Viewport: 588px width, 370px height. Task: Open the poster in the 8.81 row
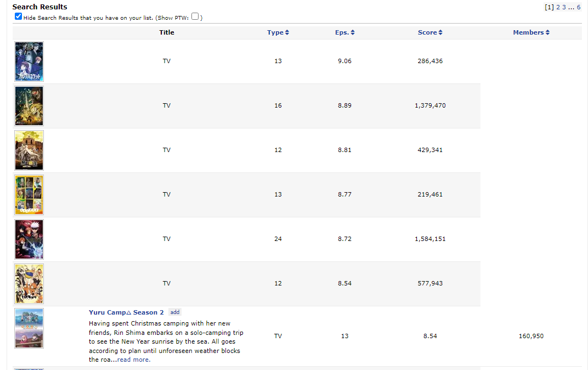(x=29, y=150)
